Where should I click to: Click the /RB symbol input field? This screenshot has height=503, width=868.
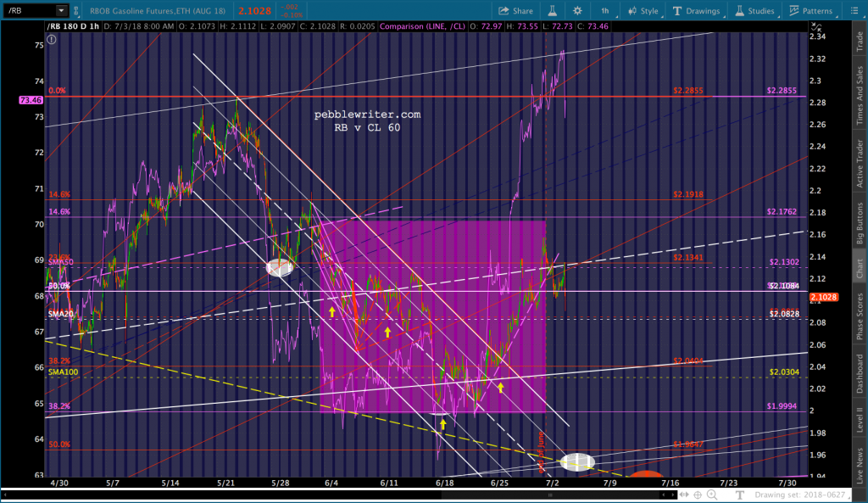pyautogui.click(x=29, y=11)
